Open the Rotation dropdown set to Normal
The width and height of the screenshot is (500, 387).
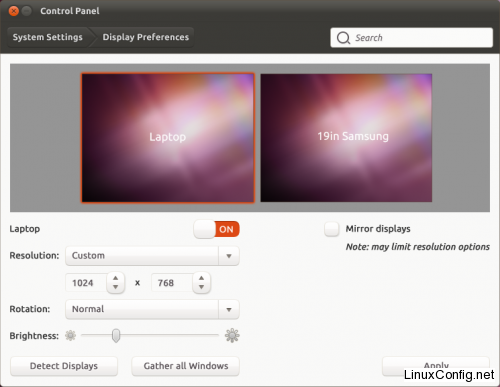152,309
